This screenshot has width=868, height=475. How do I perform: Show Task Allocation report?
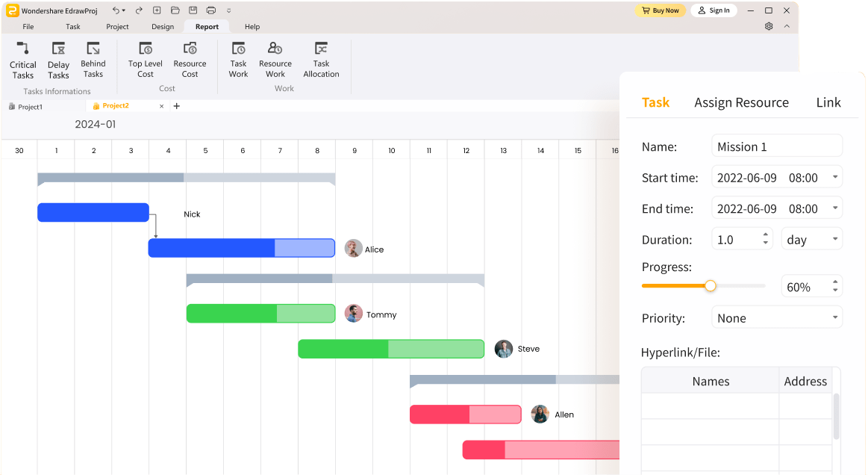(321, 59)
